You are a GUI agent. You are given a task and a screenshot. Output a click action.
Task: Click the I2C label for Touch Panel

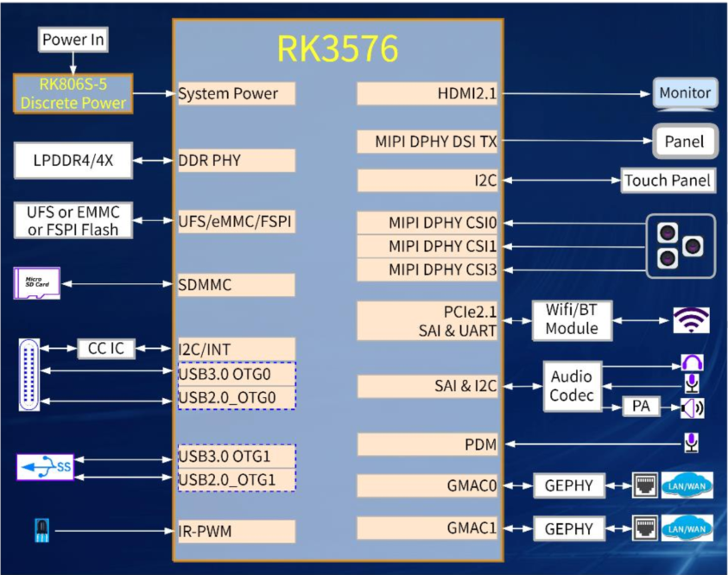[x=427, y=180]
